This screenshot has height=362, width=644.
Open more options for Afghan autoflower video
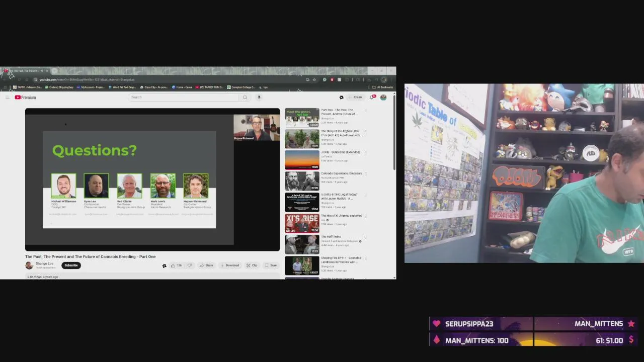pos(366,132)
